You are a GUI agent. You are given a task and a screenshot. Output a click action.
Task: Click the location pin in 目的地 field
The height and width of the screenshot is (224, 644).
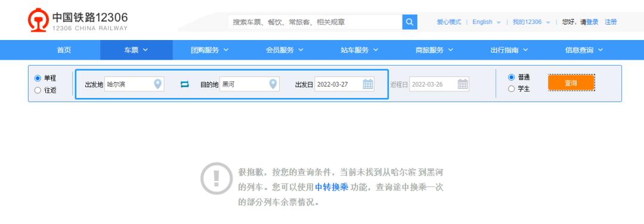pyautogui.click(x=273, y=84)
